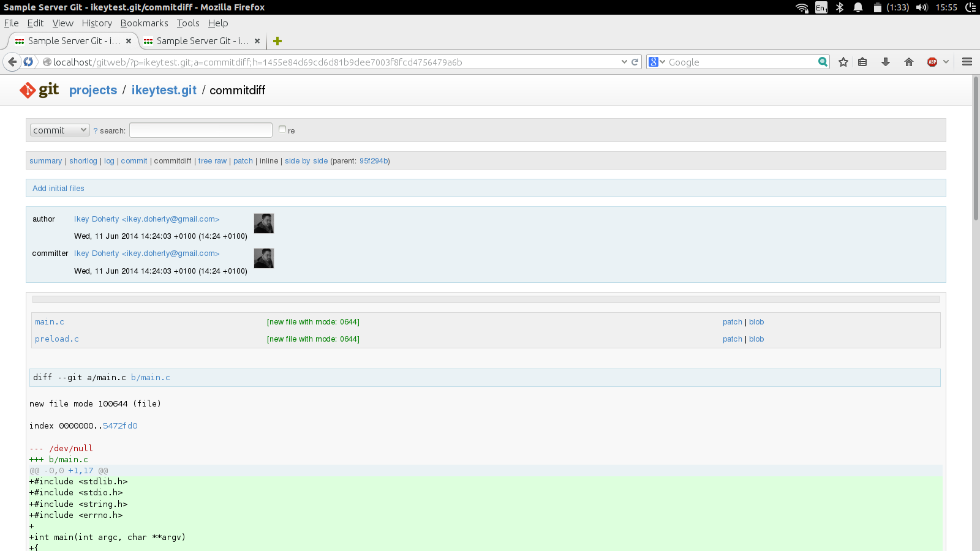This screenshot has height=551, width=980.
Task: Focus the gitweb search text field
Action: (201, 130)
